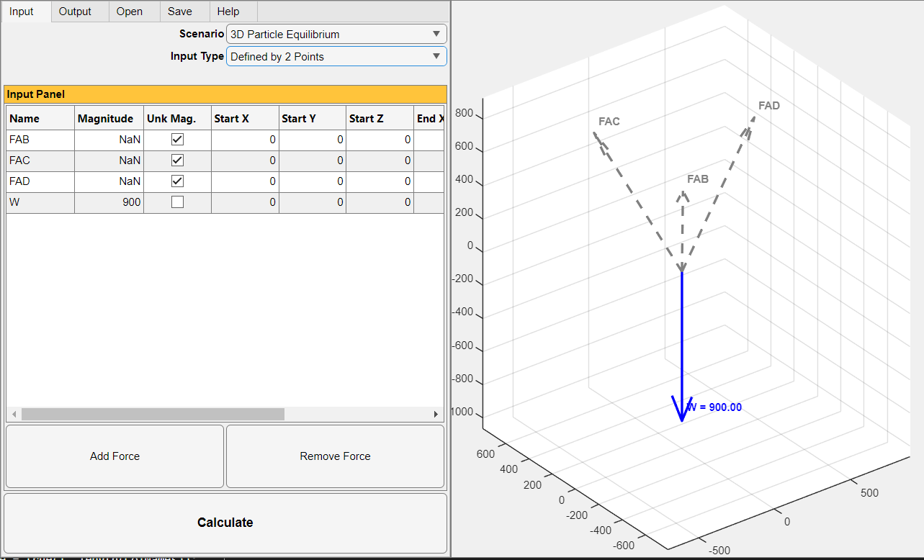The image size is (924, 560).
Task: Open the Input Type dropdown
Action: coord(336,56)
